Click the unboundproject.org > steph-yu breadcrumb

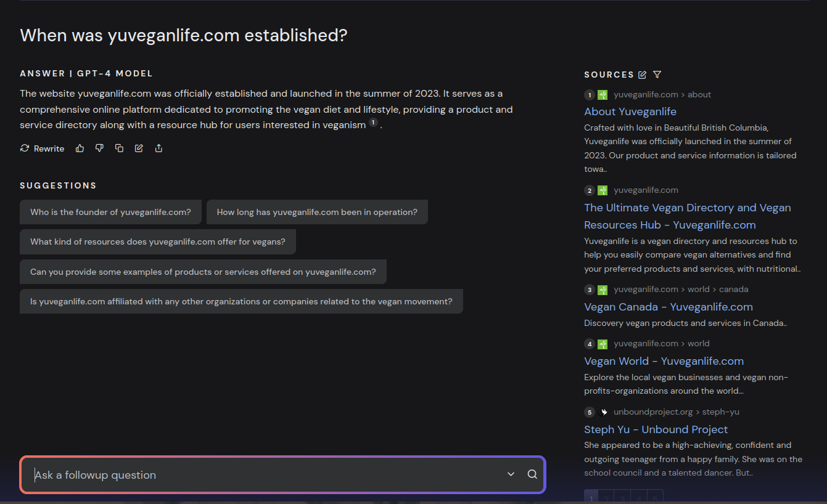click(677, 412)
